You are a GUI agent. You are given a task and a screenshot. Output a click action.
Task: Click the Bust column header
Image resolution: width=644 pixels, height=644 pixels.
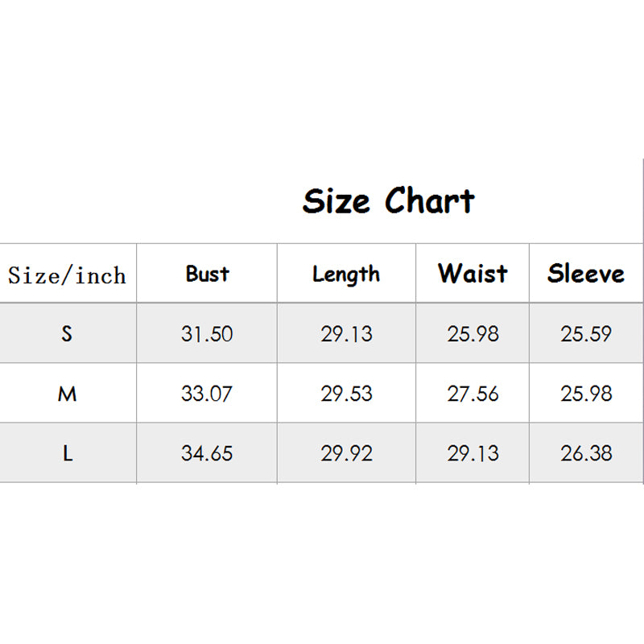click(207, 274)
